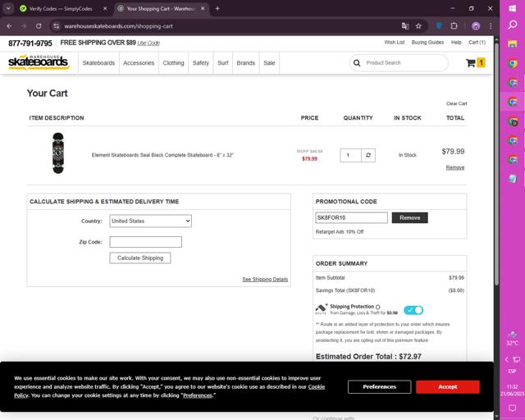The height and width of the screenshot is (420, 525).
Task: Click the Retarget Ads 10% Off text
Action: 340,232
